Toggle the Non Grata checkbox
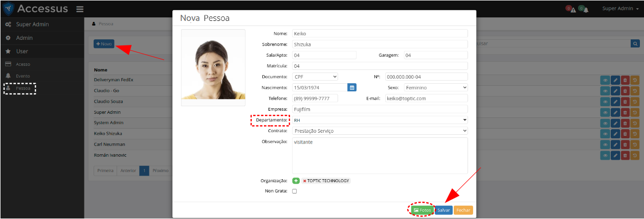 [294, 191]
